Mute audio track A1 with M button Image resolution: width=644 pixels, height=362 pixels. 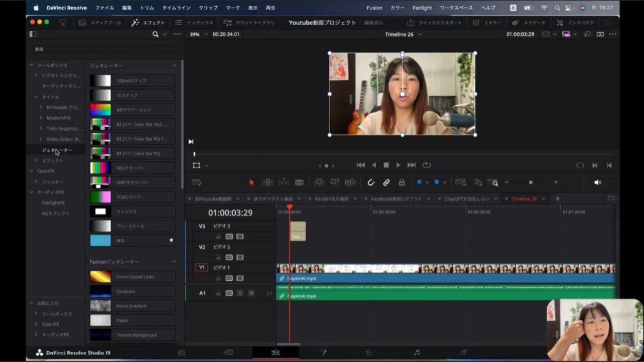tap(251, 293)
